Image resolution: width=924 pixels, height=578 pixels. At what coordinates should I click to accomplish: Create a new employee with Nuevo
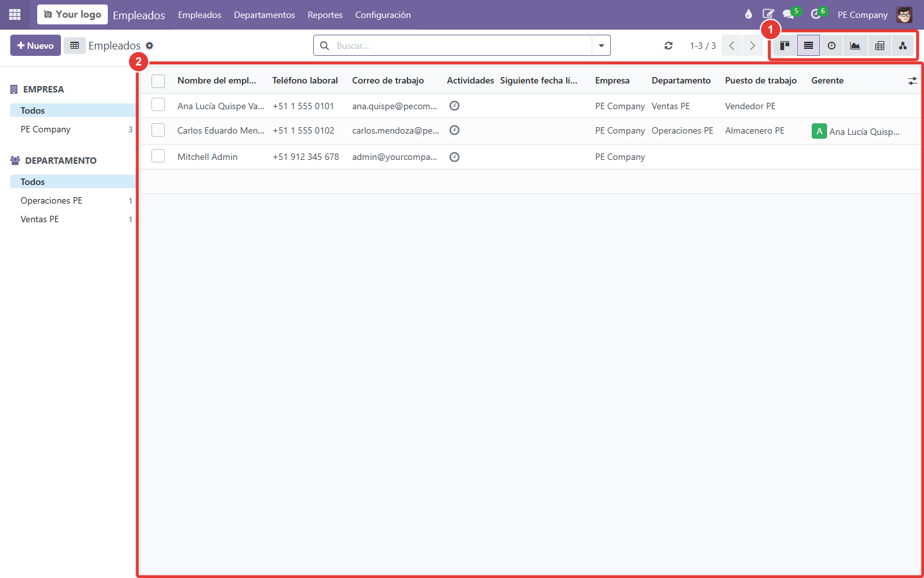tap(35, 46)
